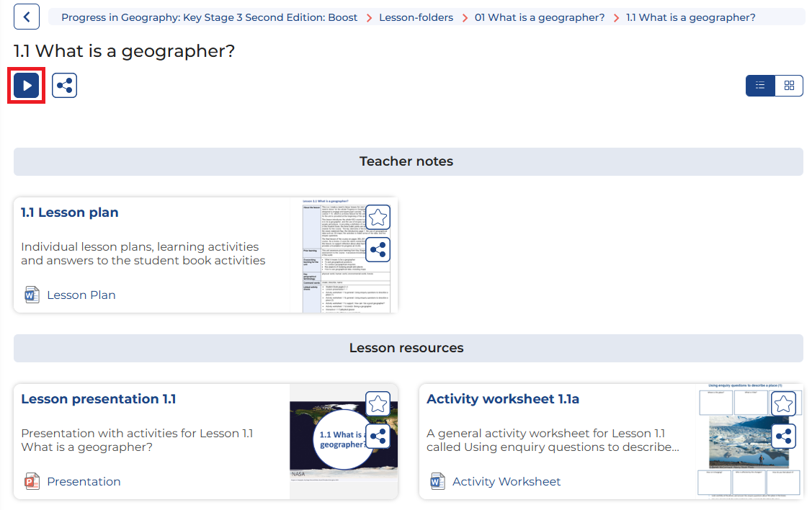
Task: Open Lesson presentation 1.1 title link
Action: 99,399
